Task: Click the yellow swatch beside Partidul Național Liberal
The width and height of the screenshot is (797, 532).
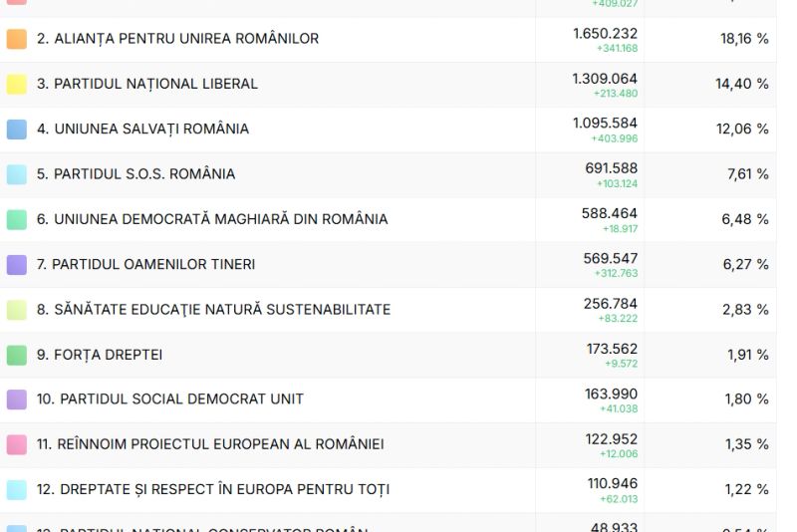Action: coord(17,85)
